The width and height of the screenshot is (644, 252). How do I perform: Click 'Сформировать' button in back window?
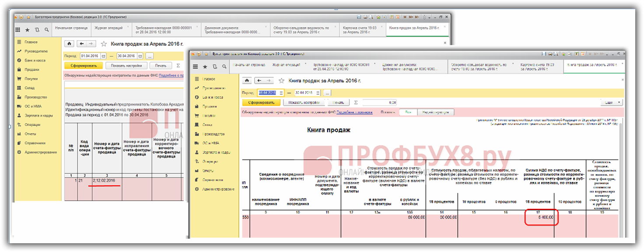click(x=84, y=66)
